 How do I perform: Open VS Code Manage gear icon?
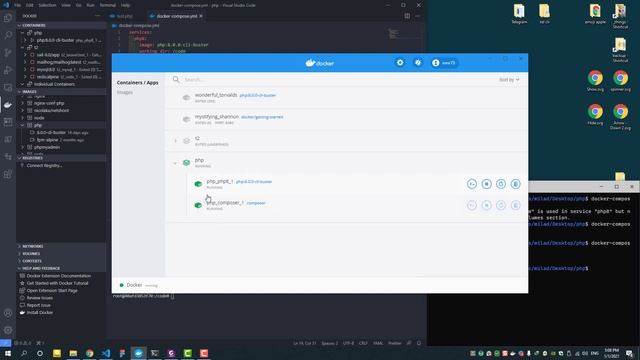(x=8, y=330)
